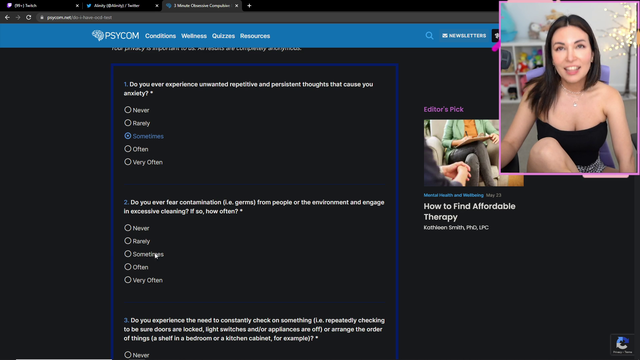
Task: Click question 3 text about constant checking
Action: pyautogui.click(x=254, y=329)
